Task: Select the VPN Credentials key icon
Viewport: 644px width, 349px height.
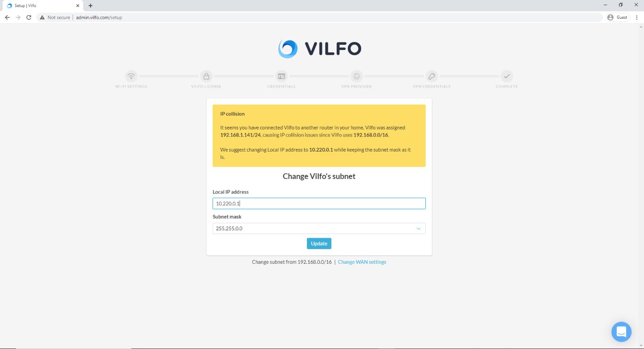Action: (431, 76)
